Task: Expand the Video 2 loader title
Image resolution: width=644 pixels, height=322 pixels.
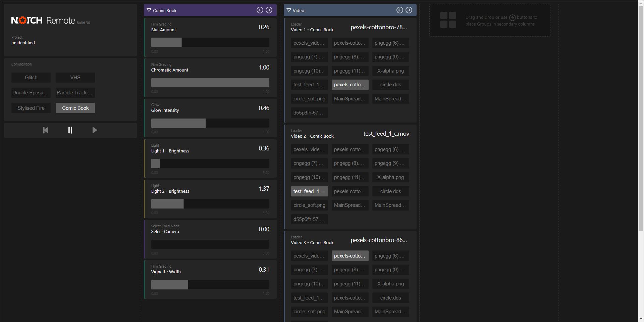Action: point(386,133)
